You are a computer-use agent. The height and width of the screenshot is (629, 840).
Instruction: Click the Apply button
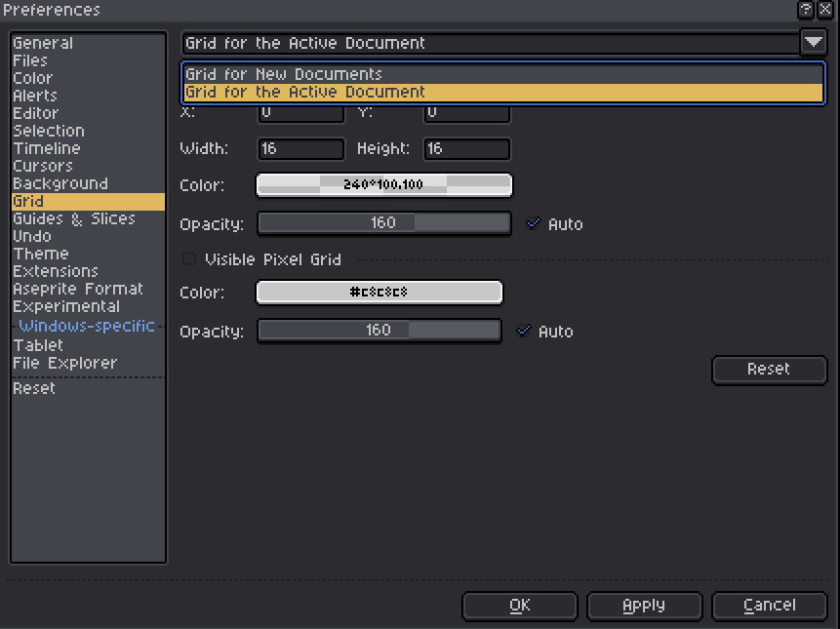coord(644,606)
